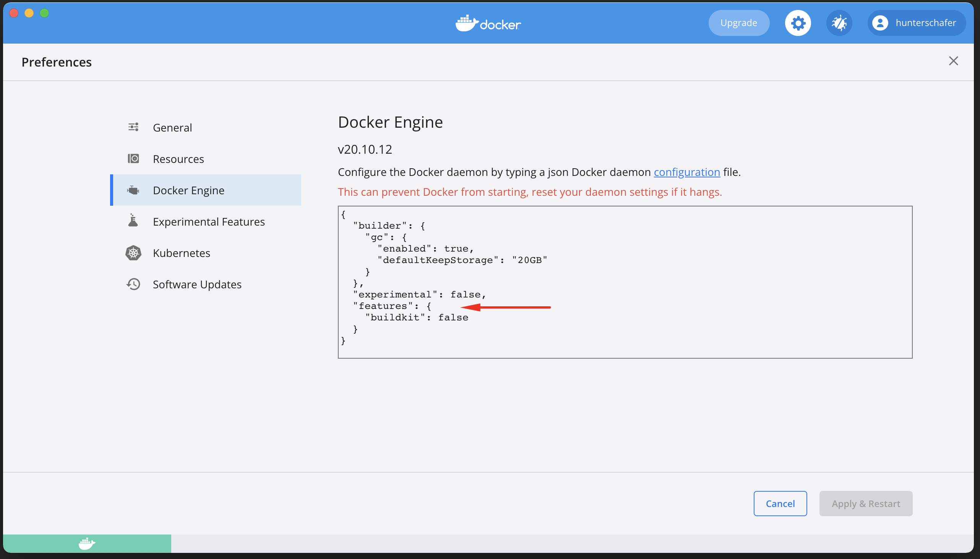Open the troubleshoot bug icon

point(839,23)
